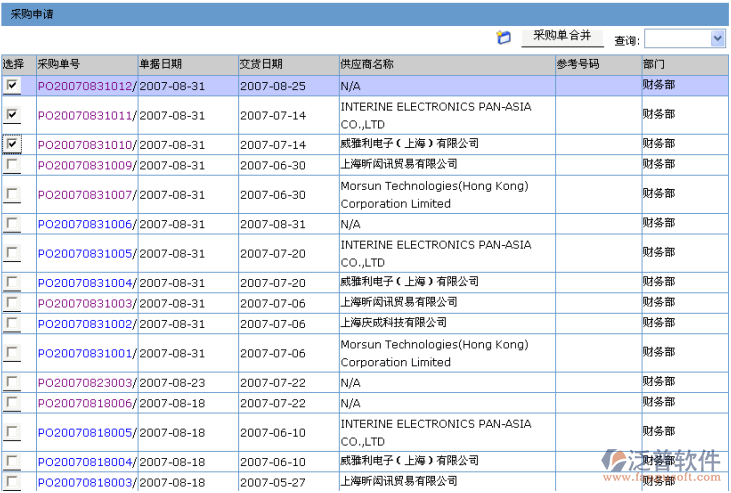731x493 pixels.
Task: Open purchase order PO20070831001 link
Action: (85, 354)
